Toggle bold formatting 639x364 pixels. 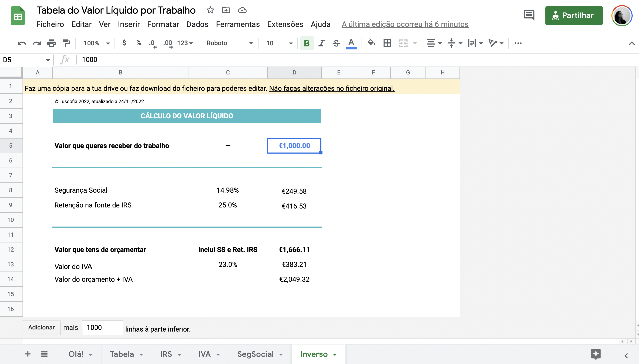307,43
